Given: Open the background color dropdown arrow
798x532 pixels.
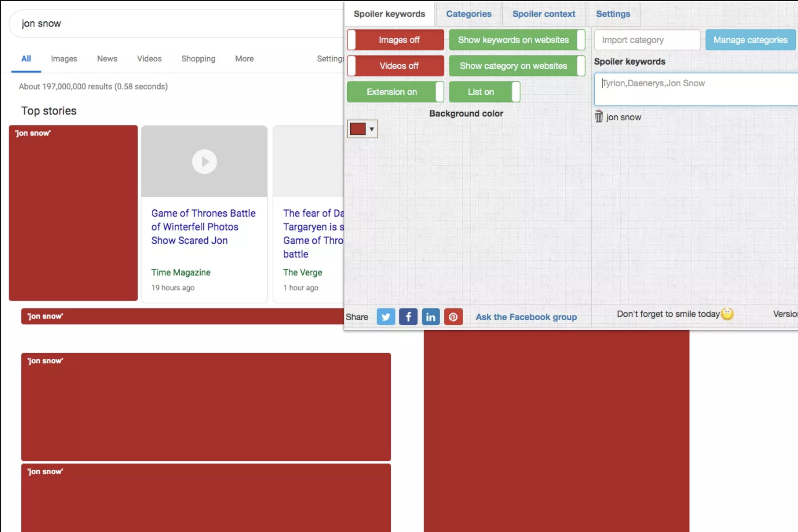Looking at the screenshot, I should pos(372,129).
